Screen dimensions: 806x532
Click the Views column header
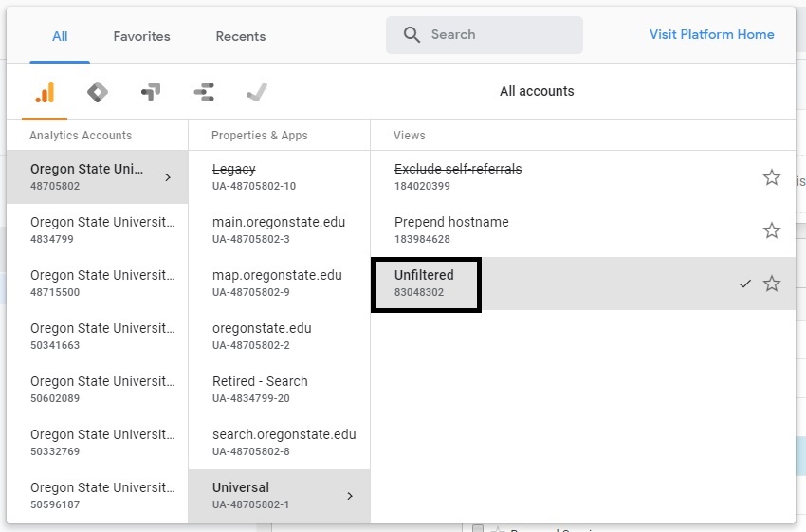coord(410,136)
